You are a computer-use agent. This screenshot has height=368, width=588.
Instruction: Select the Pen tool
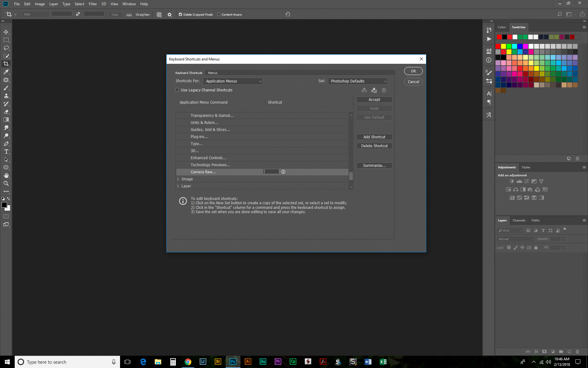tap(6, 144)
